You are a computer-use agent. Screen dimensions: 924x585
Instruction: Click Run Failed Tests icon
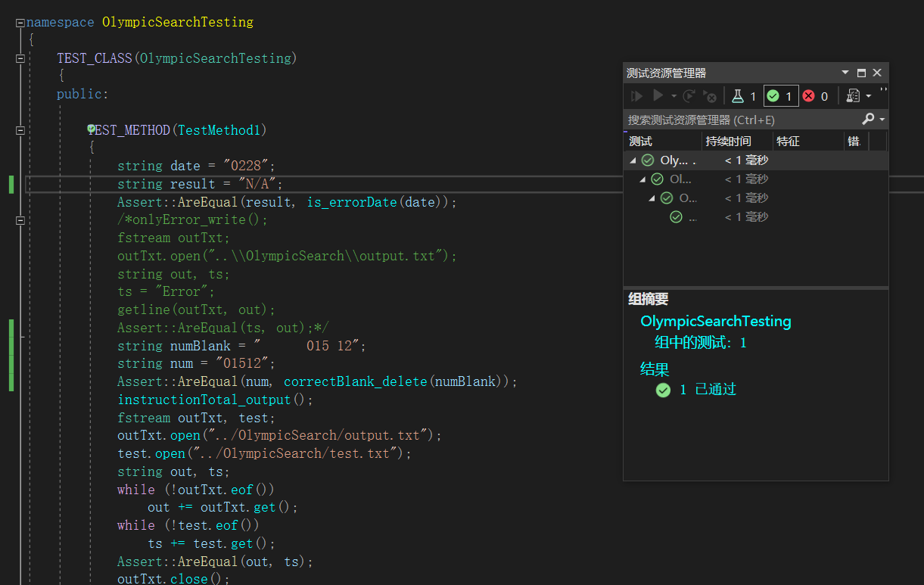pos(709,96)
